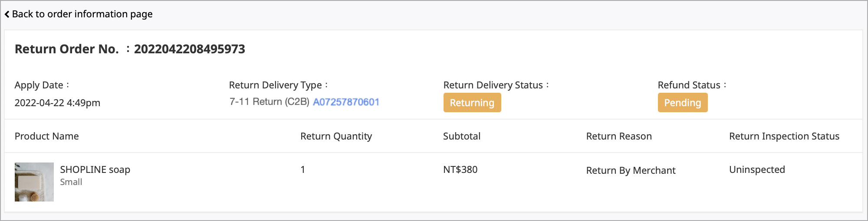
Task: Click the Subtotal column header
Action: click(x=462, y=136)
